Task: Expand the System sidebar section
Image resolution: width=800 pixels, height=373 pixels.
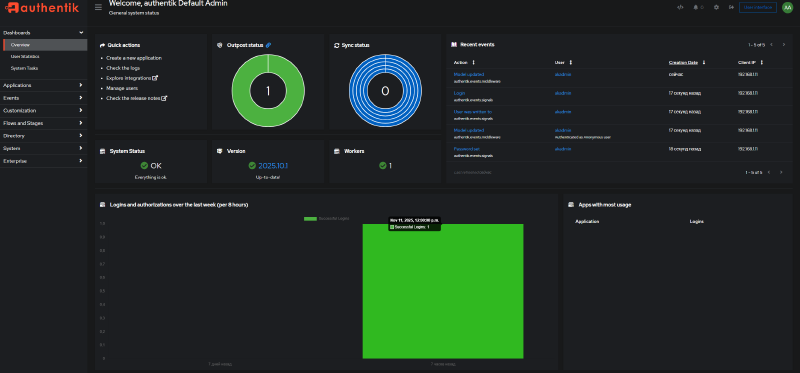Action: [x=43, y=148]
